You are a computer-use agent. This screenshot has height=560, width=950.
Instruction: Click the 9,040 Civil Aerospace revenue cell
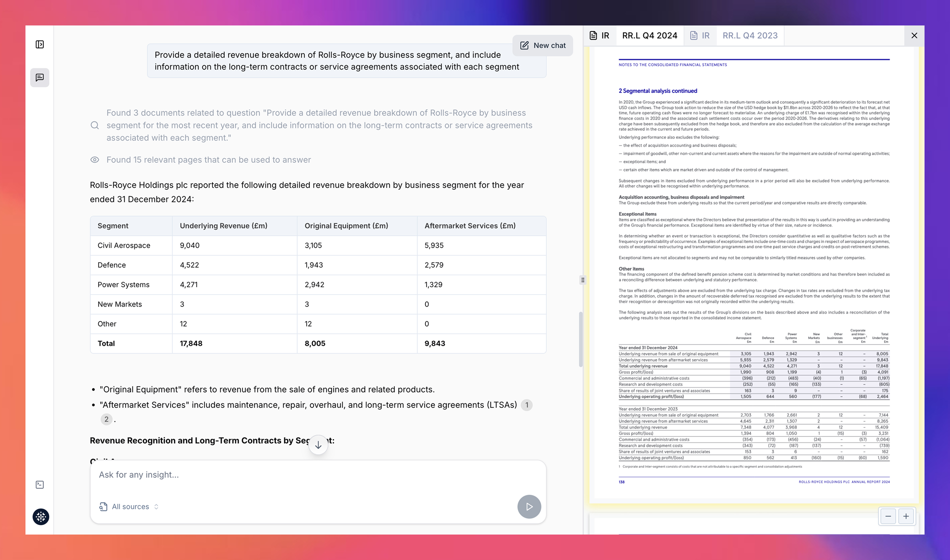tap(235, 245)
